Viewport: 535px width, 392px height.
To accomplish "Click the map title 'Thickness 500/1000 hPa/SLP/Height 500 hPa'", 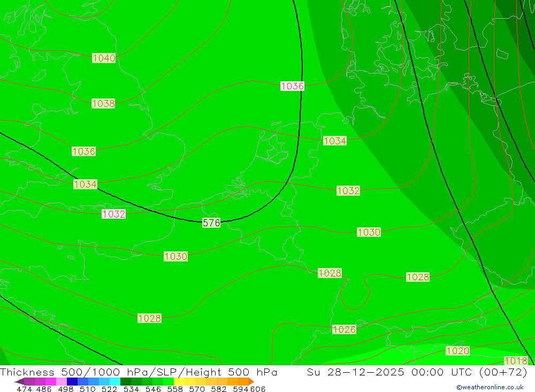I will coord(139,372).
